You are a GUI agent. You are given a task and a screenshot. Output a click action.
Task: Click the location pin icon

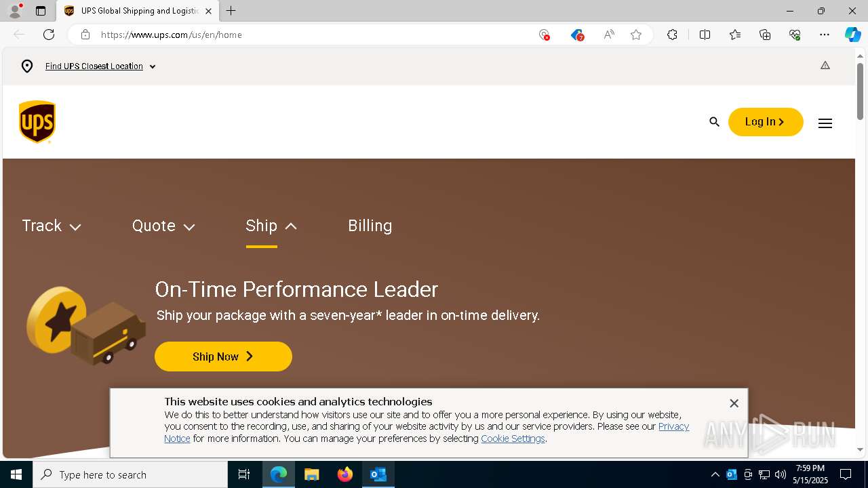click(x=27, y=66)
